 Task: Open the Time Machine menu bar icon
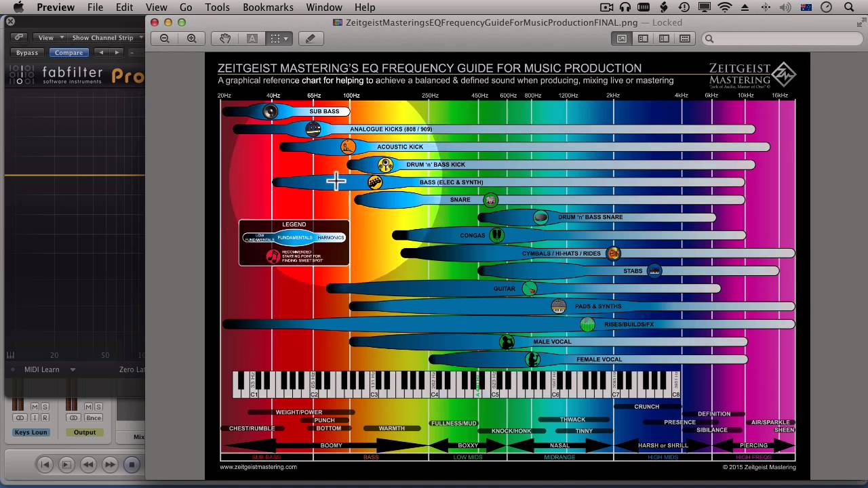click(x=684, y=7)
